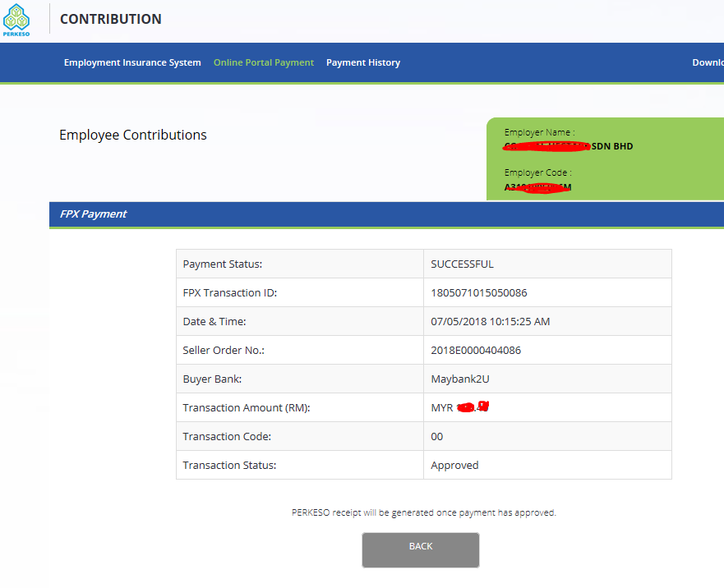Click the Buyer Bank: label
Image resolution: width=724 pixels, height=588 pixels.
pyautogui.click(x=212, y=379)
